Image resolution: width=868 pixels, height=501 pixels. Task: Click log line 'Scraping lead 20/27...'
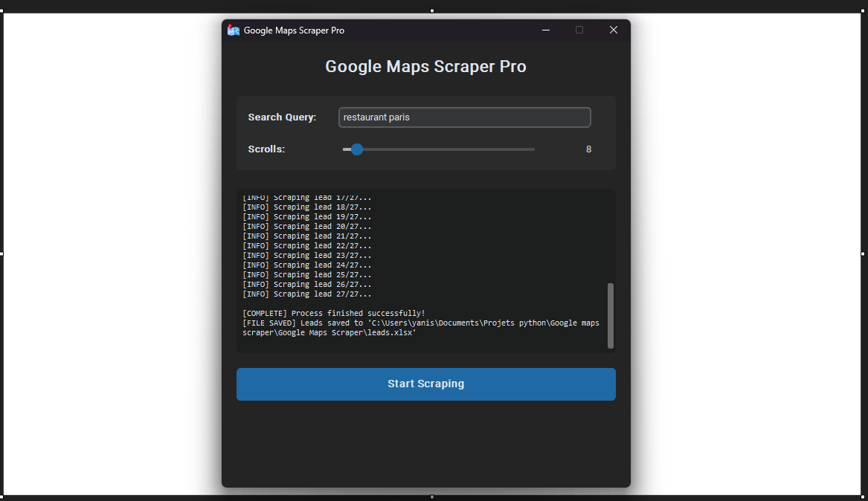(307, 227)
